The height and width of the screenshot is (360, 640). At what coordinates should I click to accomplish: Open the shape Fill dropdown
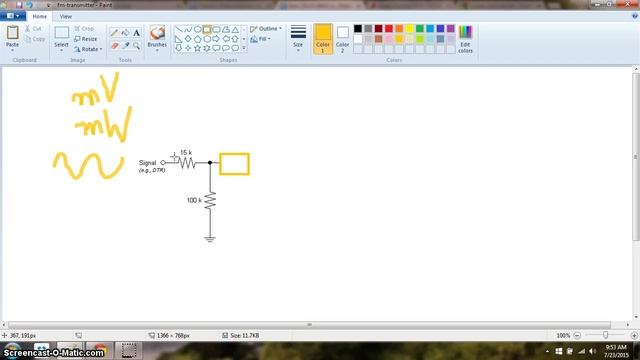coord(260,39)
